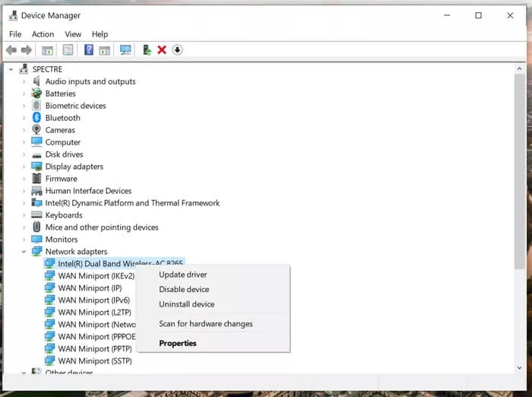The width and height of the screenshot is (532, 397).
Task: Maximize the Device Manager window
Action: tap(478, 16)
